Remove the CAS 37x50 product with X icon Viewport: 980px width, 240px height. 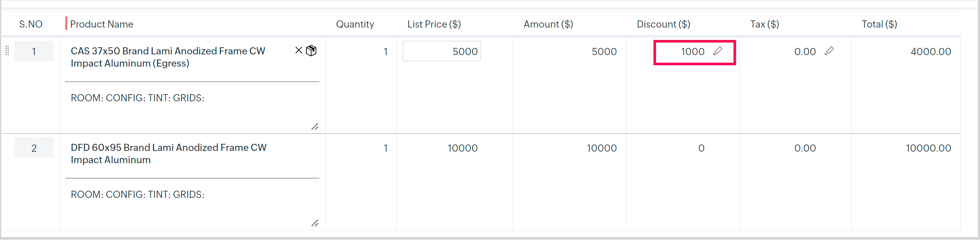(x=299, y=51)
